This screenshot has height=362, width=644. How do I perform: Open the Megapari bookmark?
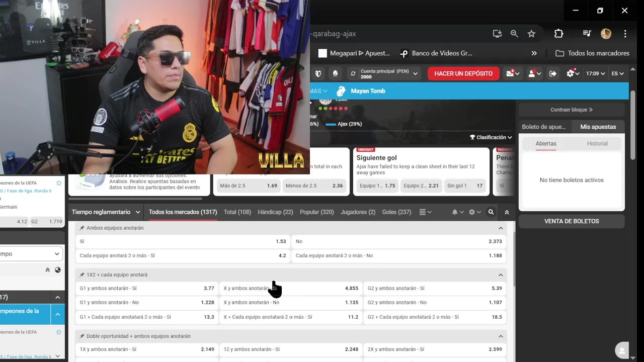pyautogui.click(x=354, y=53)
